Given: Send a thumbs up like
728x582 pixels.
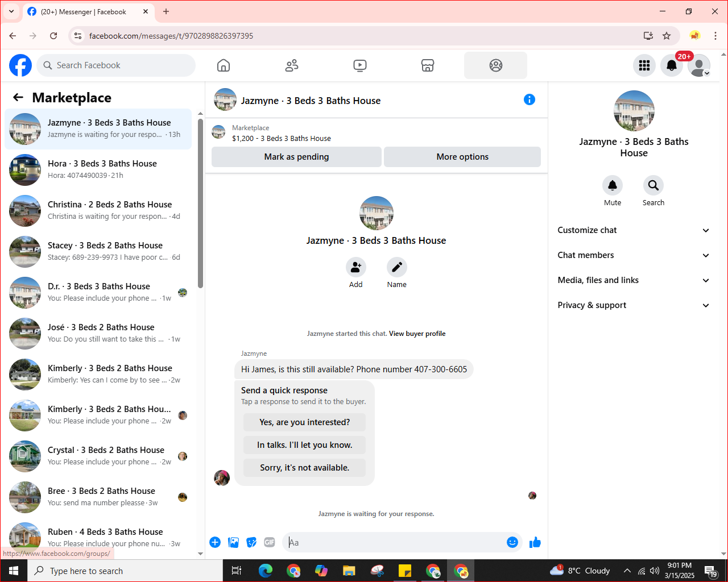Looking at the screenshot, I should click(535, 542).
